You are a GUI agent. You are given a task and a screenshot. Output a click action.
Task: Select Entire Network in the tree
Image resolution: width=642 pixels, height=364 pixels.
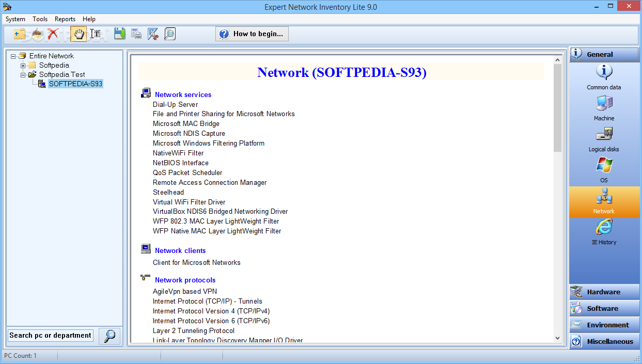[52, 56]
